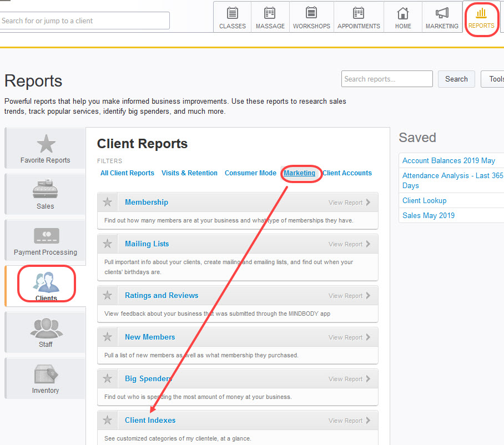Open Marketing using the megaphone icon
This screenshot has width=504, height=445.
pyautogui.click(x=442, y=17)
